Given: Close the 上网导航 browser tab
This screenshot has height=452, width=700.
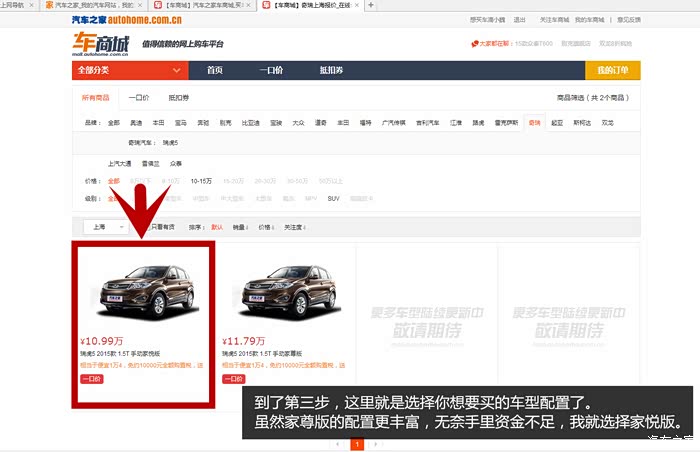Looking at the screenshot, I should point(31,5).
